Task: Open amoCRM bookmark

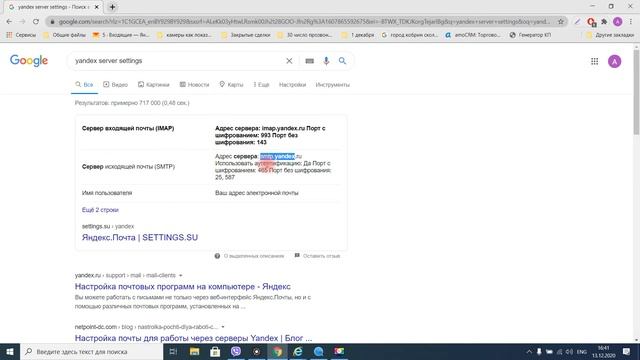Action: click(x=473, y=35)
